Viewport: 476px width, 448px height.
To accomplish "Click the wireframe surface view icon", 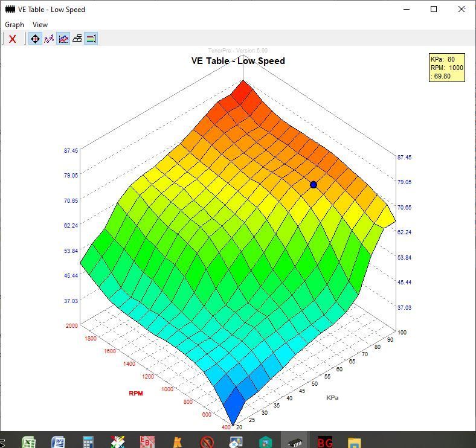I will [77, 39].
